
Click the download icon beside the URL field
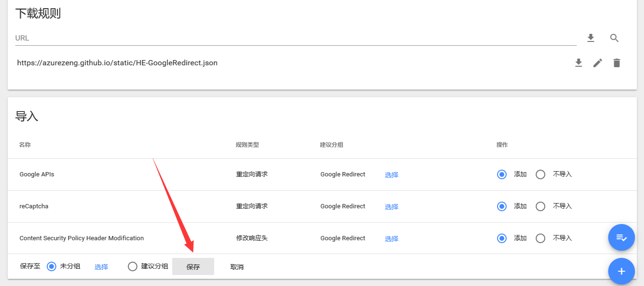(x=591, y=38)
